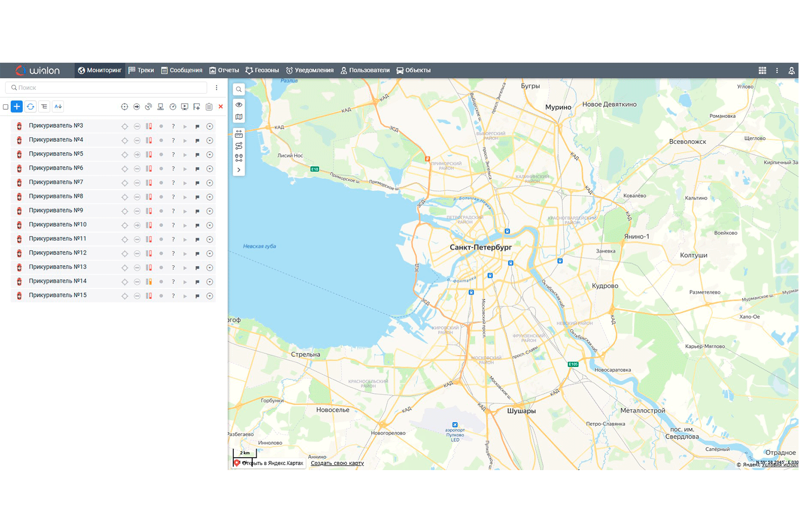Expand the map tools panel chevron
The height and width of the screenshot is (532, 799).
239,170
